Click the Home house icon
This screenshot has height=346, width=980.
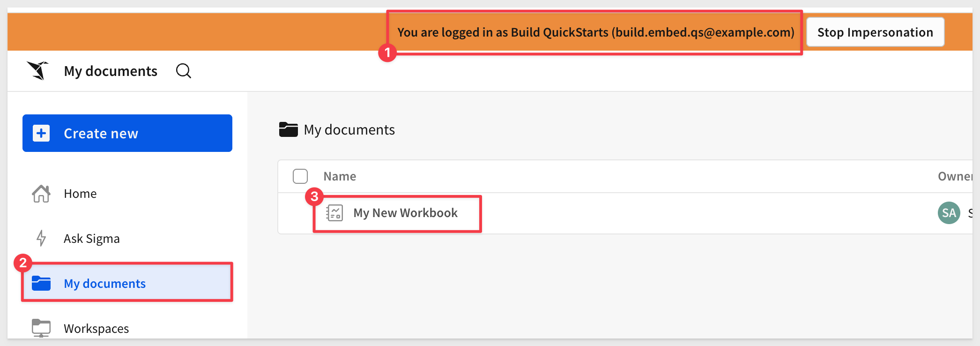[41, 194]
